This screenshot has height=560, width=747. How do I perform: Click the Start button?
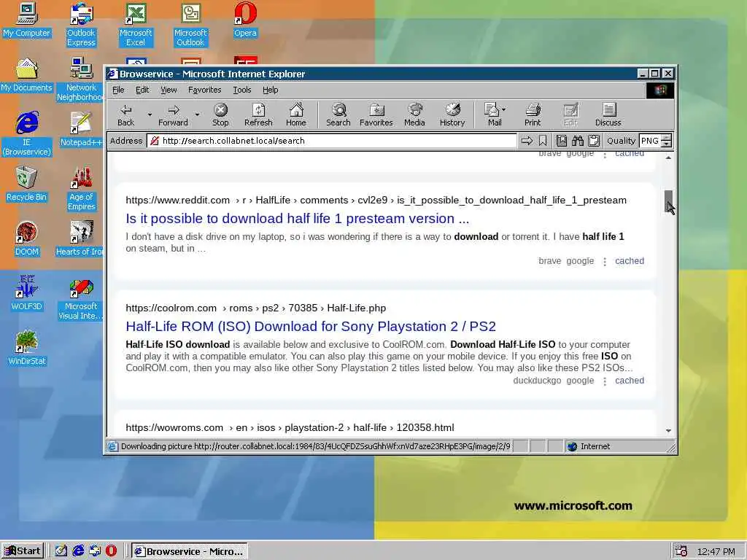click(23, 551)
